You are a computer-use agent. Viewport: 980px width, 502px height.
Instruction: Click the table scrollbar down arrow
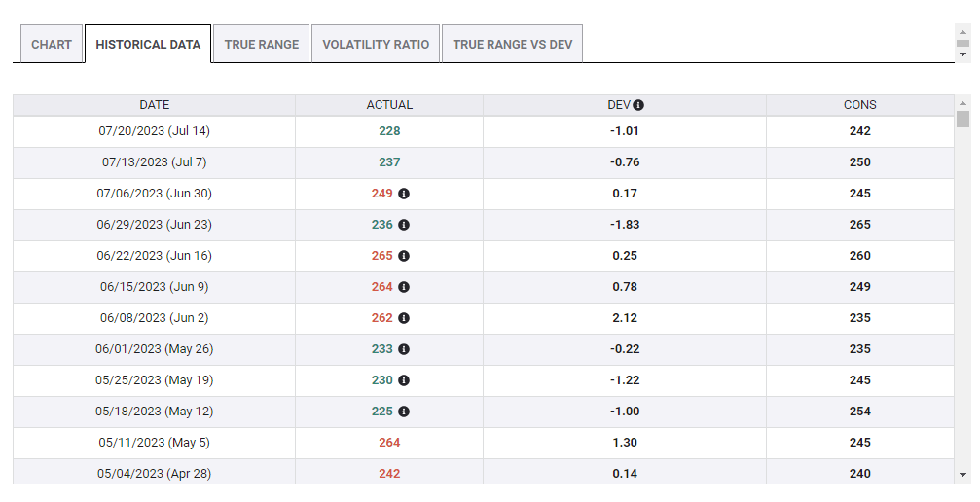[962, 474]
